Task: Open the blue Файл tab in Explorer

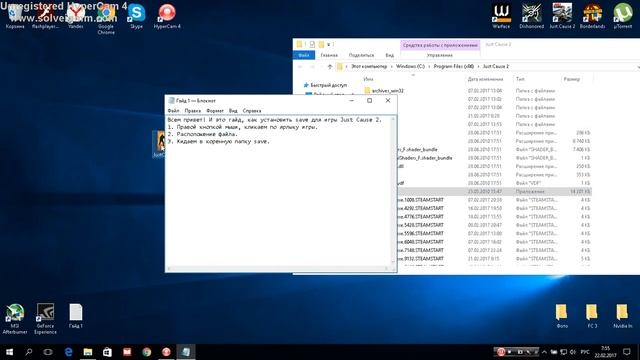Action: (304, 55)
